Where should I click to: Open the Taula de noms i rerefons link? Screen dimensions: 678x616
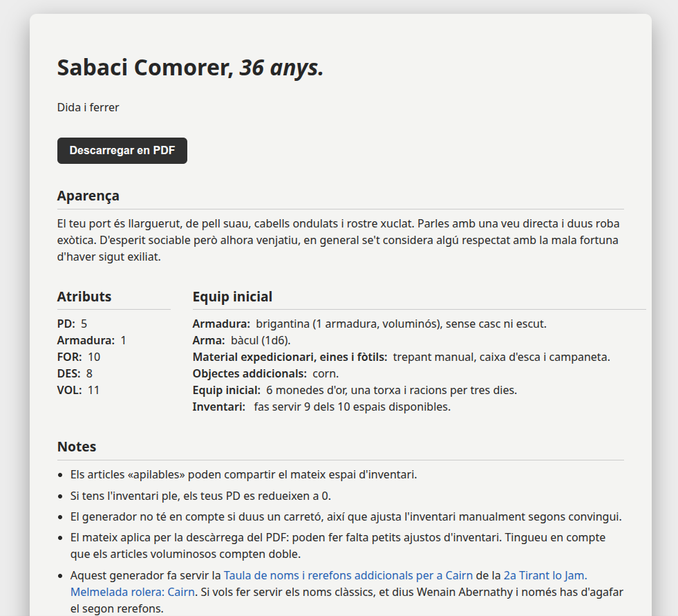pyautogui.click(x=348, y=575)
